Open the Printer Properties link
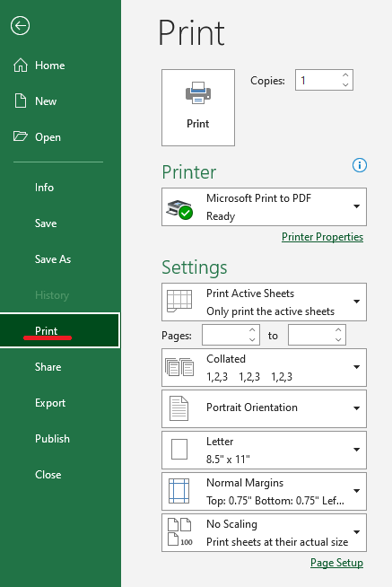This screenshot has width=392, height=587. (322, 237)
